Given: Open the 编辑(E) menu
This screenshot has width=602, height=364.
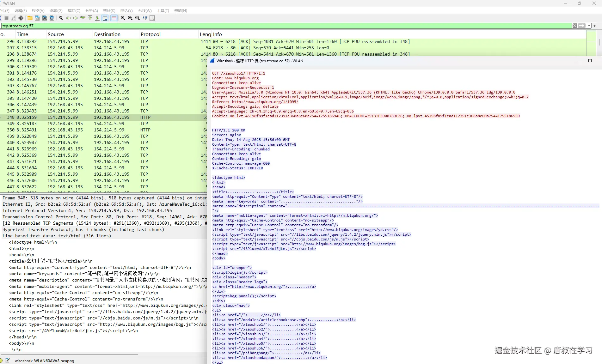Looking at the screenshot, I should [x=21, y=11].
